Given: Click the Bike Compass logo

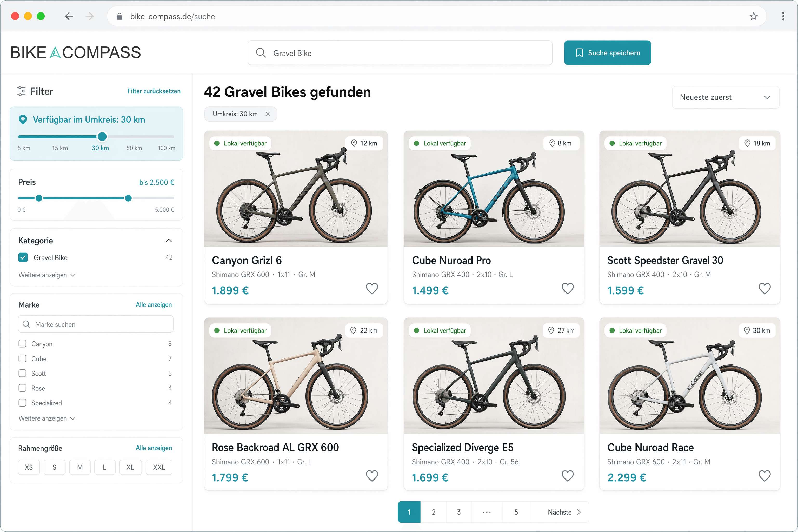Looking at the screenshot, I should pyautogui.click(x=76, y=52).
